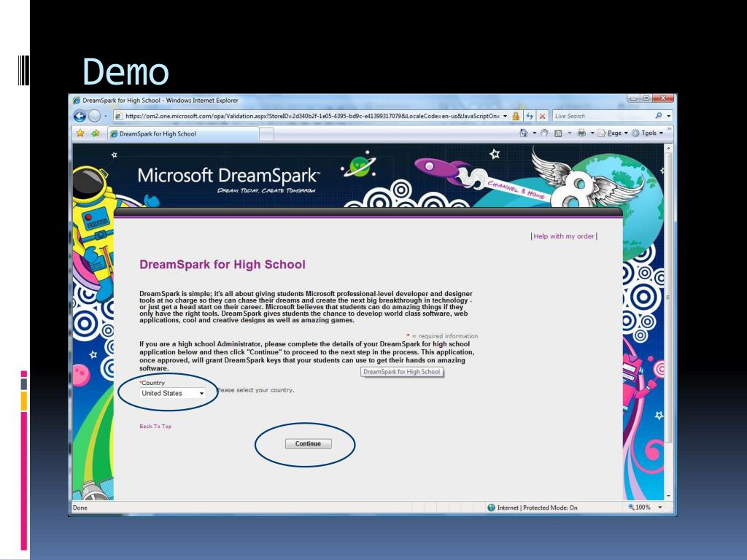Stop loading with the red X icon
The height and width of the screenshot is (560, 747).
click(542, 116)
